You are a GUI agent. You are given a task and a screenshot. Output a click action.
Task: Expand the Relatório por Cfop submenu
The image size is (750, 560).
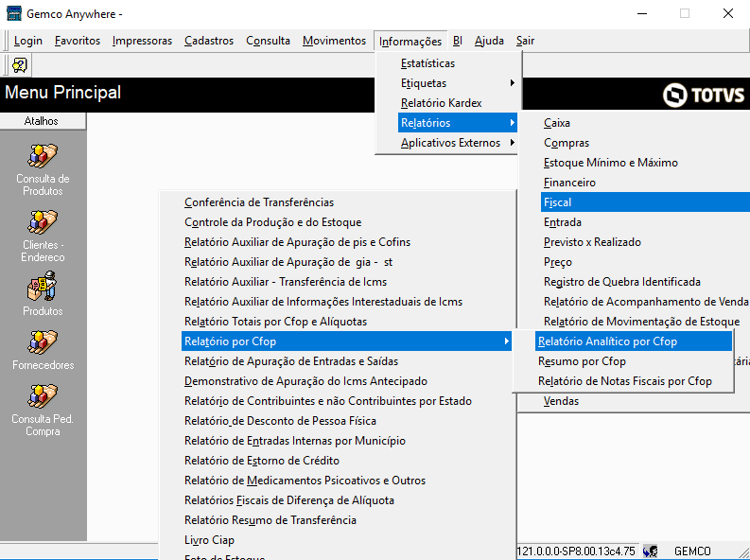(x=346, y=341)
